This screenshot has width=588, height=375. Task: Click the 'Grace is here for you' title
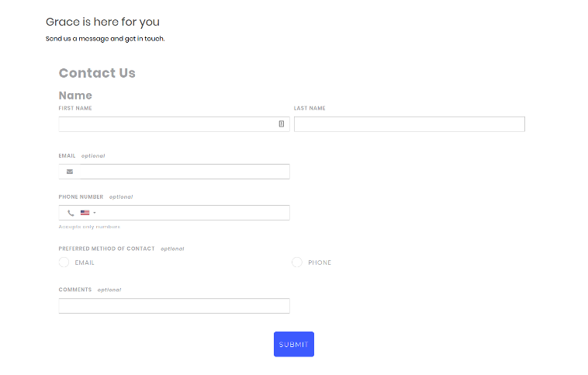102,22
